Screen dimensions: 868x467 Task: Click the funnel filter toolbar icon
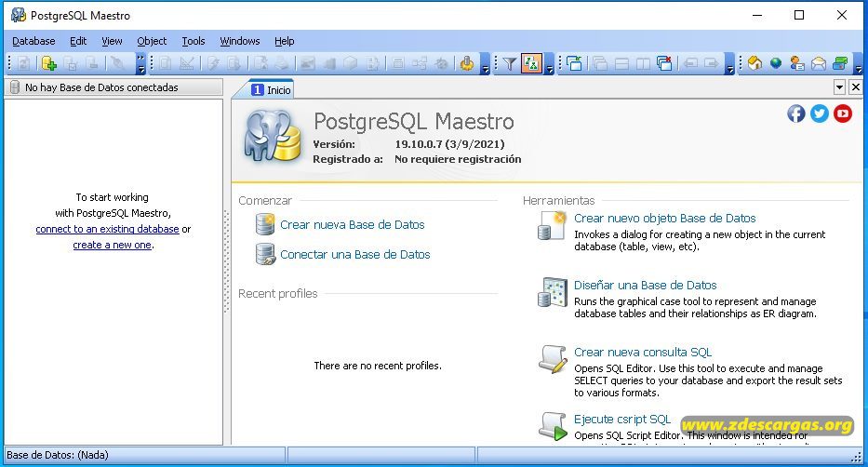click(509, 63)
